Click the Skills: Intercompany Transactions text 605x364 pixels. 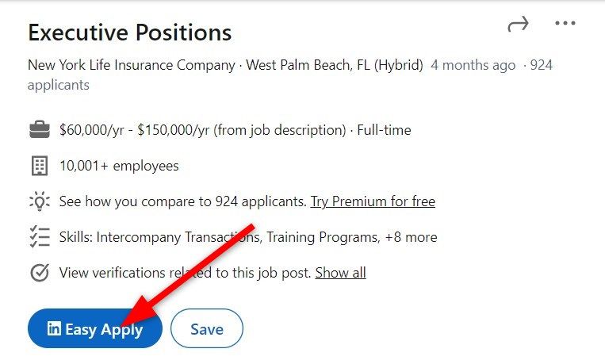tap(160, 237)
